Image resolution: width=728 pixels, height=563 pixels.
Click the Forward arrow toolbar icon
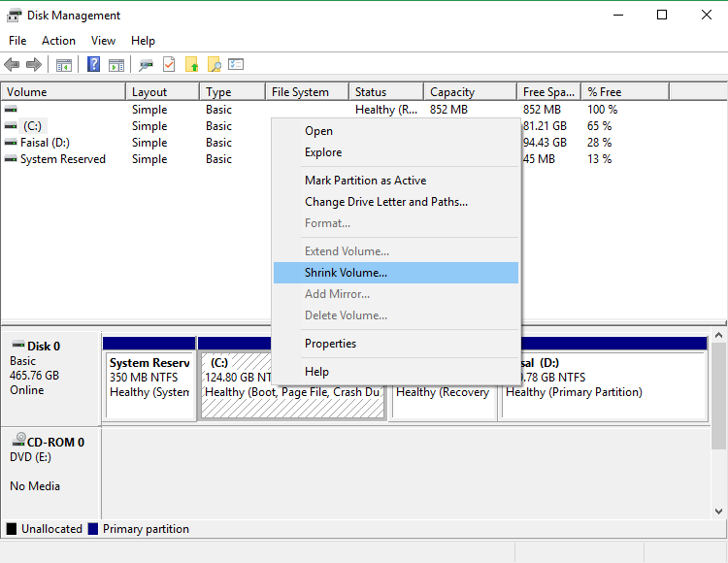click(33, 65)
